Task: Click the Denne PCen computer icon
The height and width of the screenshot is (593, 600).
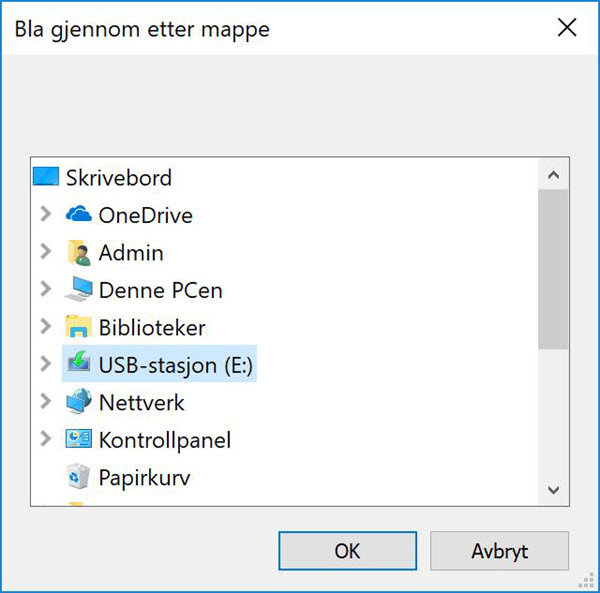Action: pos(78,290)
